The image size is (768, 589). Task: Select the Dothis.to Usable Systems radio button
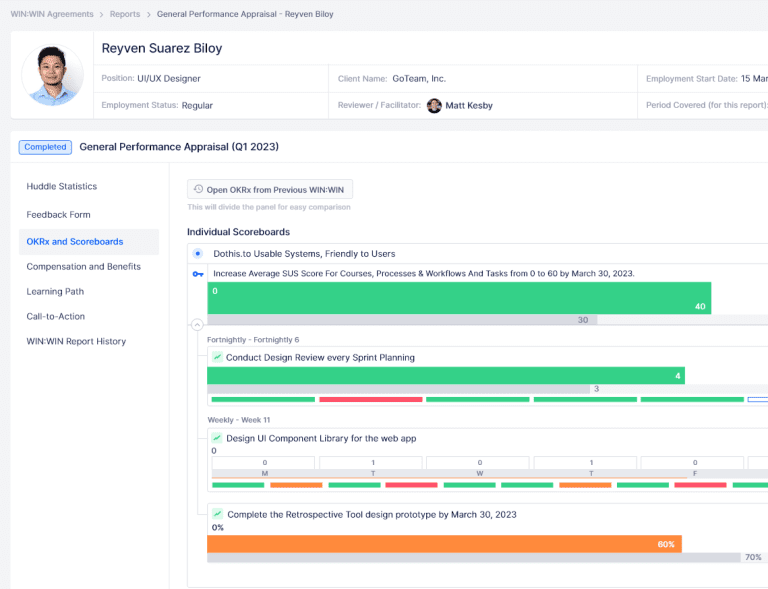197,254
